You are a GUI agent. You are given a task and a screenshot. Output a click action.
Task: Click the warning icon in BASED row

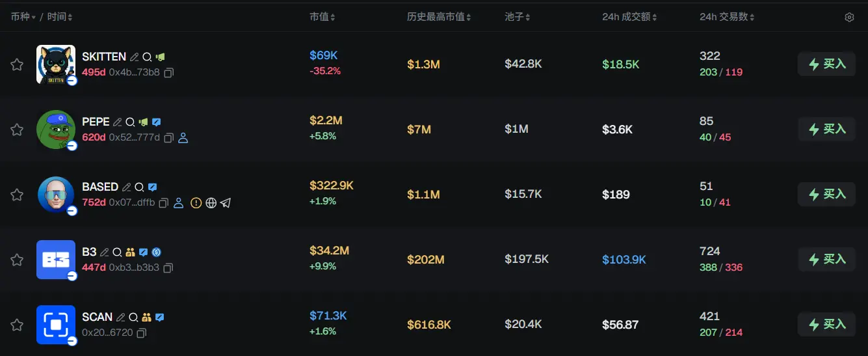196,203
